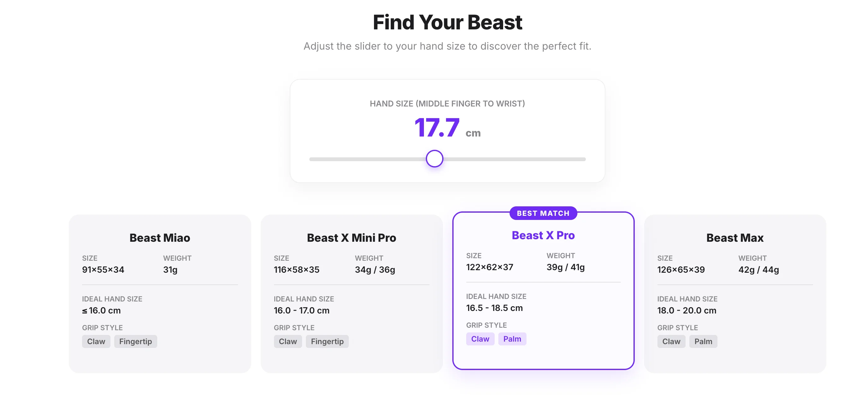Click Fingertip tag on Beast X Mini Pro
The image size is (868, 395).
pyautogui.click(x=327, y=341)
